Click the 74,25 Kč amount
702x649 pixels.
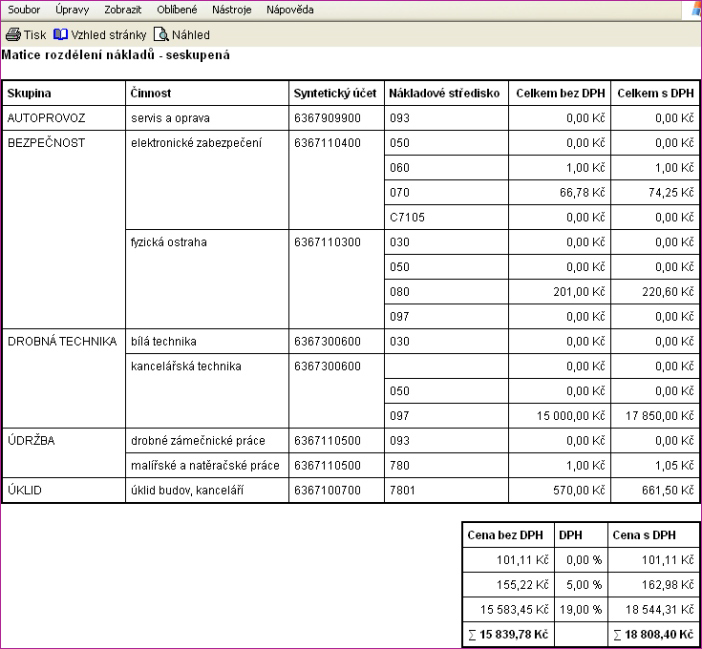point(671,192)
